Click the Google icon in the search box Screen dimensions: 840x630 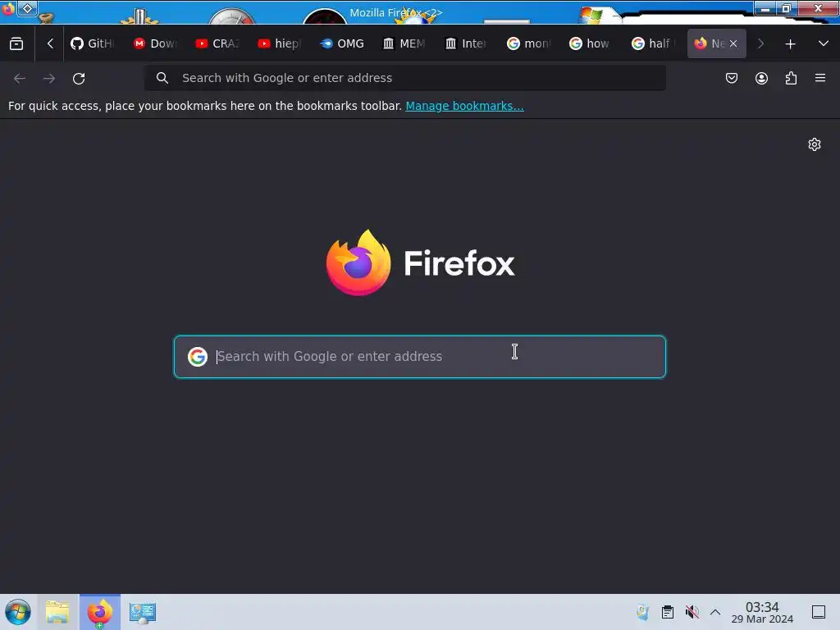(x=198, y=356)
